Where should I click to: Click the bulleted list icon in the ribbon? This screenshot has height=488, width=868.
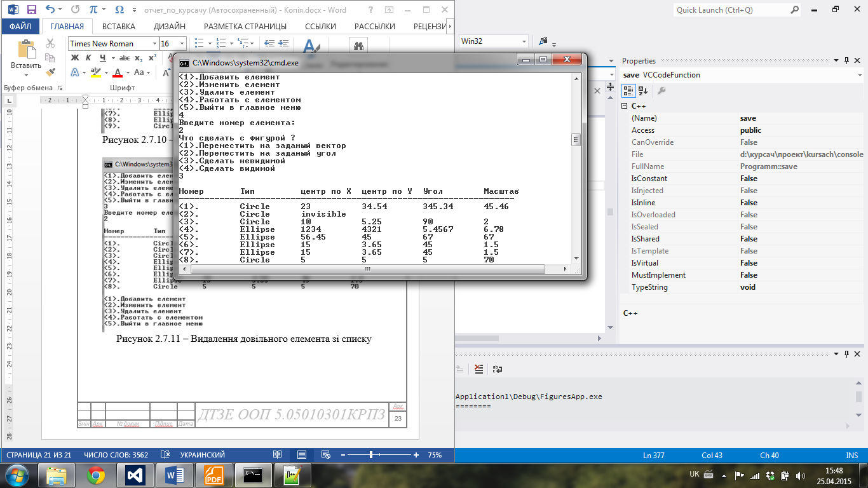pyautogui.click(x=199, y=43)
